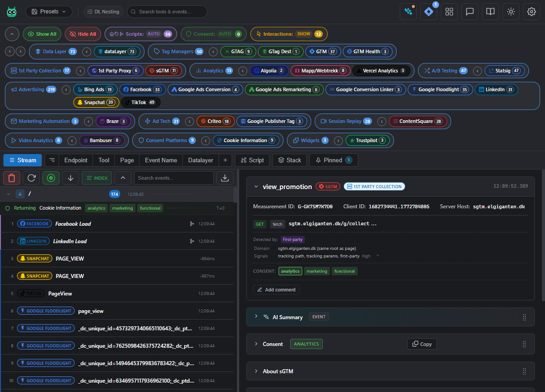Click the Session Replay category label
This screenshot has width=545, height=392.
[345, 121]
